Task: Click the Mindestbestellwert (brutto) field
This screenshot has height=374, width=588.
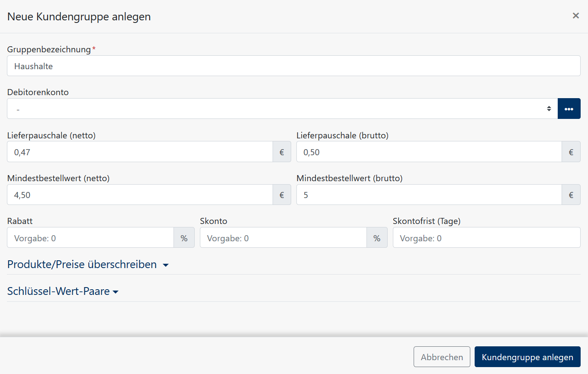Action: click(429, 195)
